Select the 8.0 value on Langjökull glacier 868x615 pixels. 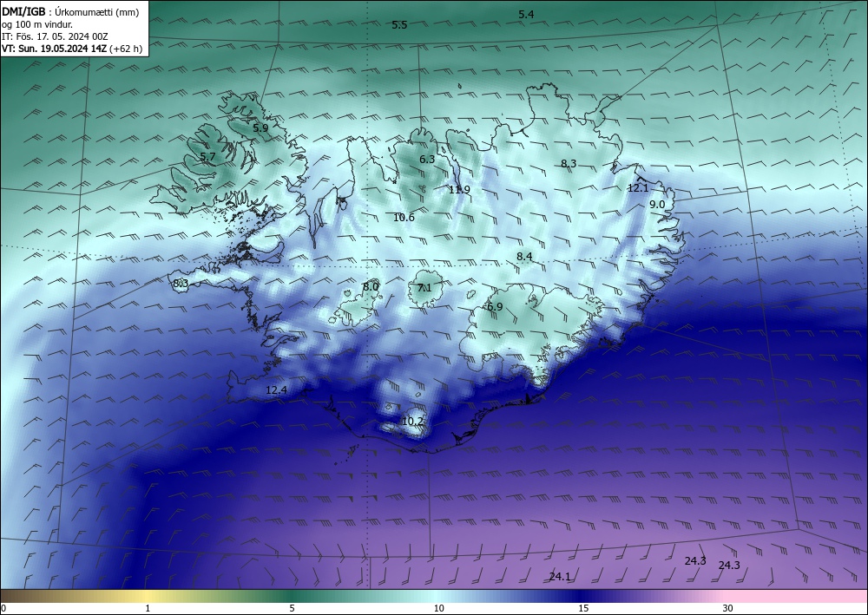coord(371,287)
